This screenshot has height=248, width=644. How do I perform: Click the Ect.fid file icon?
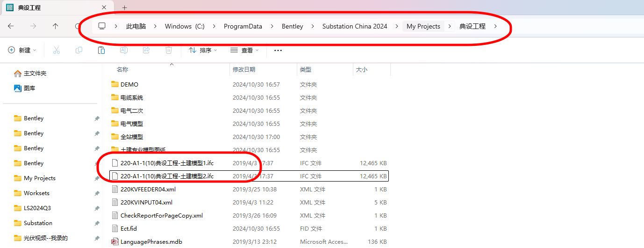[x=115, y=228]
